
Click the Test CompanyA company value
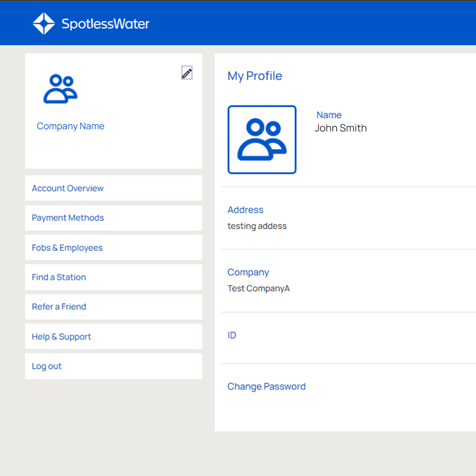coord(258,288)
